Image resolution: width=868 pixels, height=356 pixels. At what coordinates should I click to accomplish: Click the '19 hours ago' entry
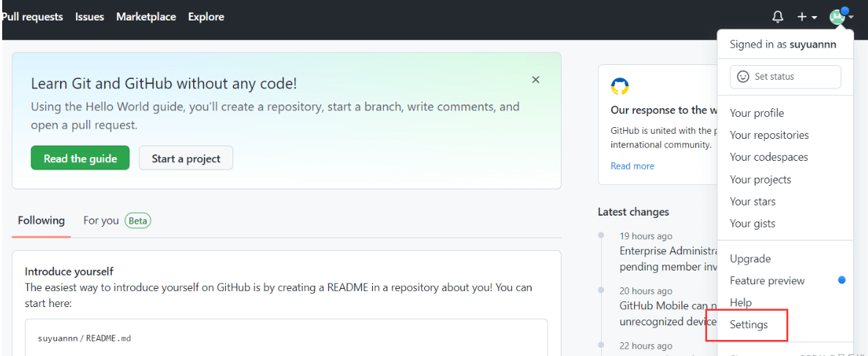coord(646,236)
